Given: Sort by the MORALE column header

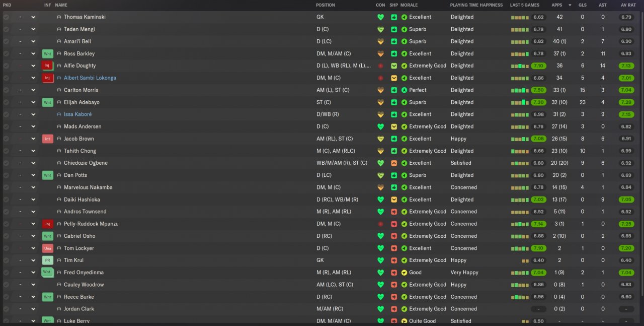Looking at the screenshot, I should pos(409,5).
